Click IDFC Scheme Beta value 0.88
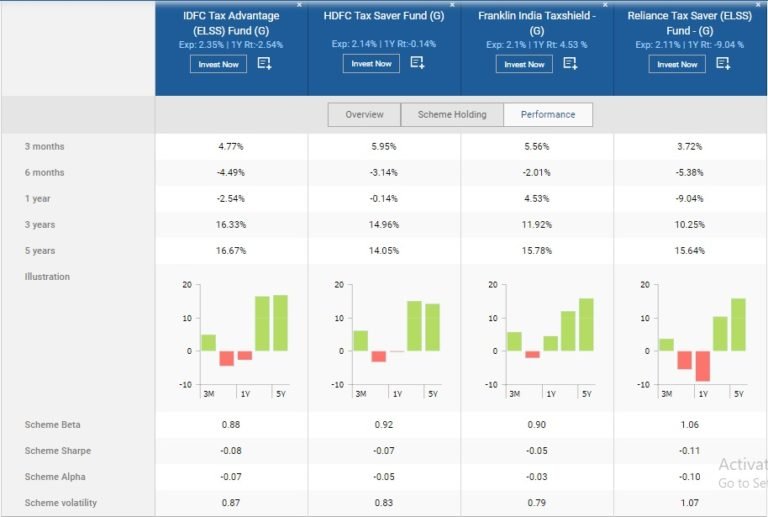768x517 pixels. pyautogui.click(x=231, y=424)
